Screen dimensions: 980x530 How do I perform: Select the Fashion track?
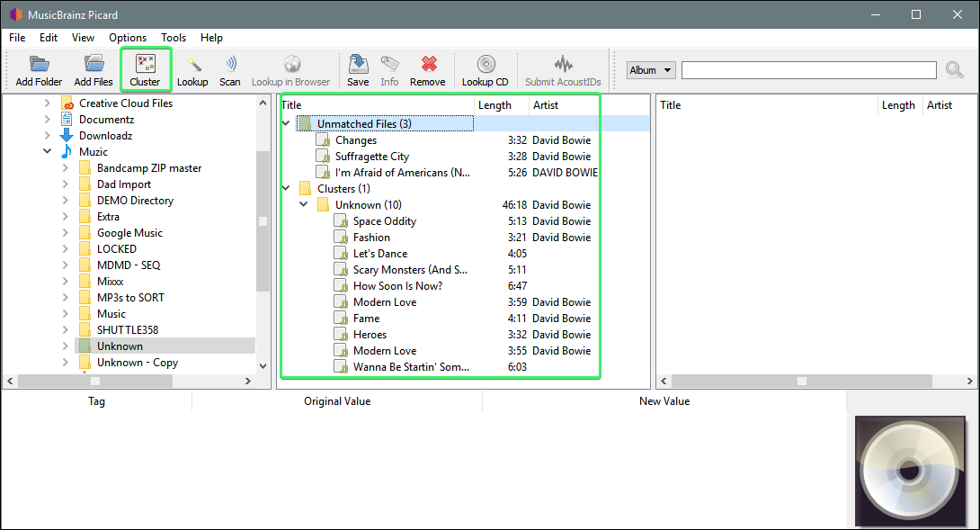(x=371, y=238)
